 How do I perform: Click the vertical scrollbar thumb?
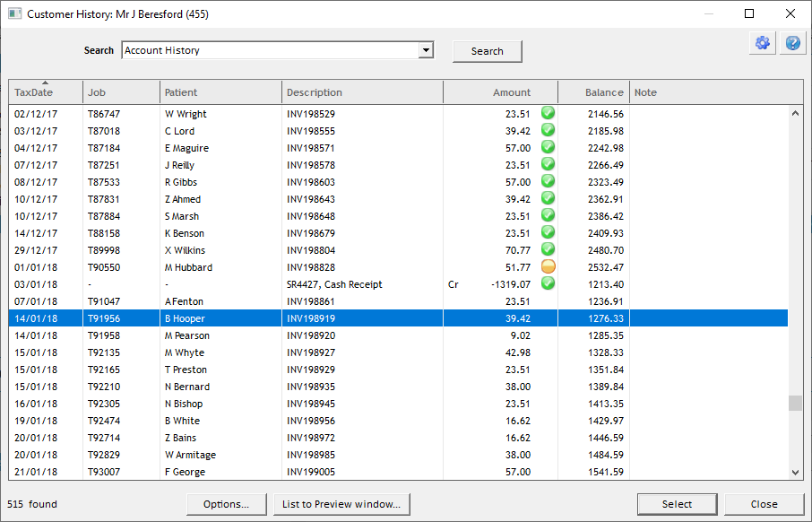795,403
